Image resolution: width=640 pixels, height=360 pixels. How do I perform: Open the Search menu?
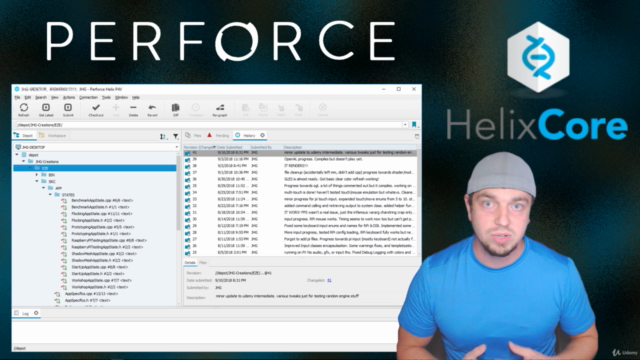[x=41, y=98]
